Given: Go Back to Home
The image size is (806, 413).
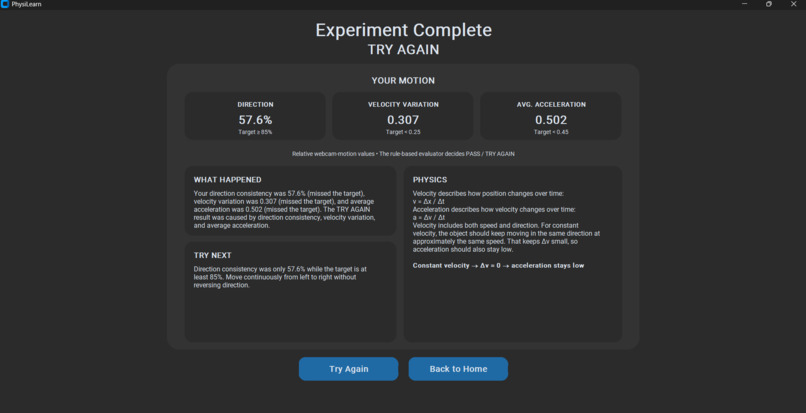Looking at the screenshot, I should point(458,369).
